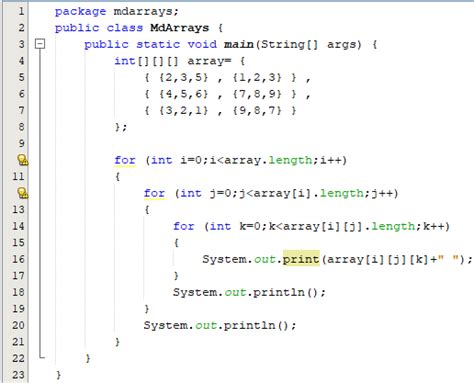This screenshot has height=383, width=474.
Task: Collapse the main method code fold
Action: [x=40, y=44]
